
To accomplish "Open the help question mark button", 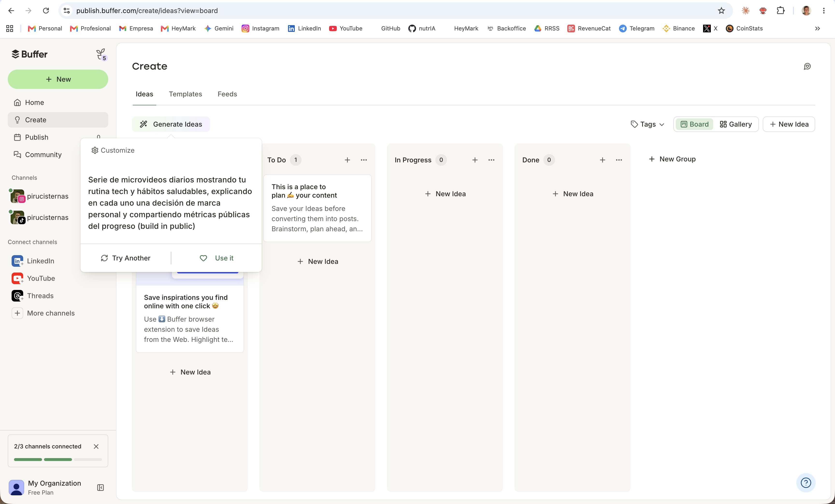I will click(806, 482).
